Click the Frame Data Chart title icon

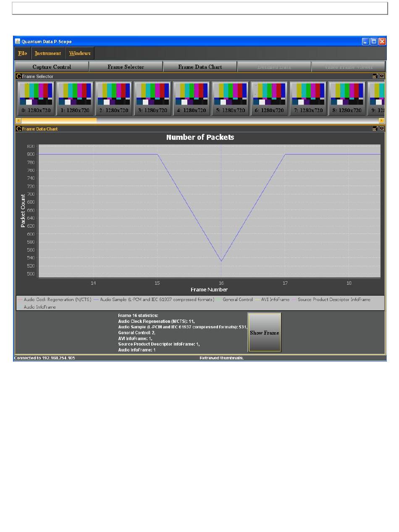point(19,129)
